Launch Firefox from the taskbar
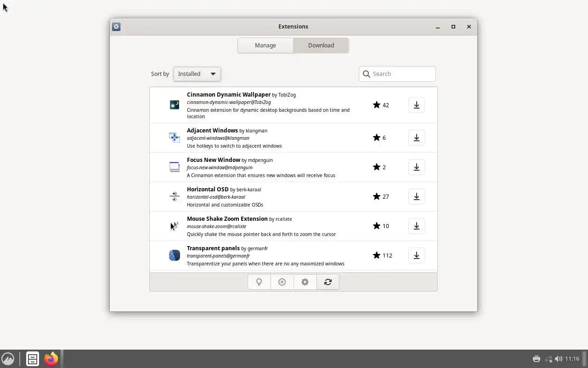This screenshot has height=368, width=588. tap(51, 359)
